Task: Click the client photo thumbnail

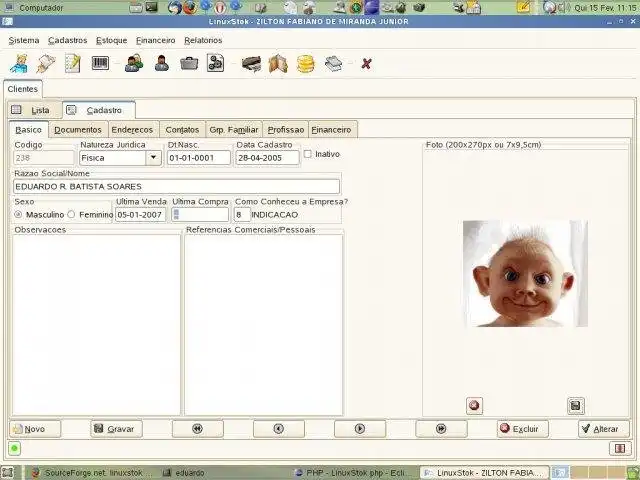Action: click(525, 273)
